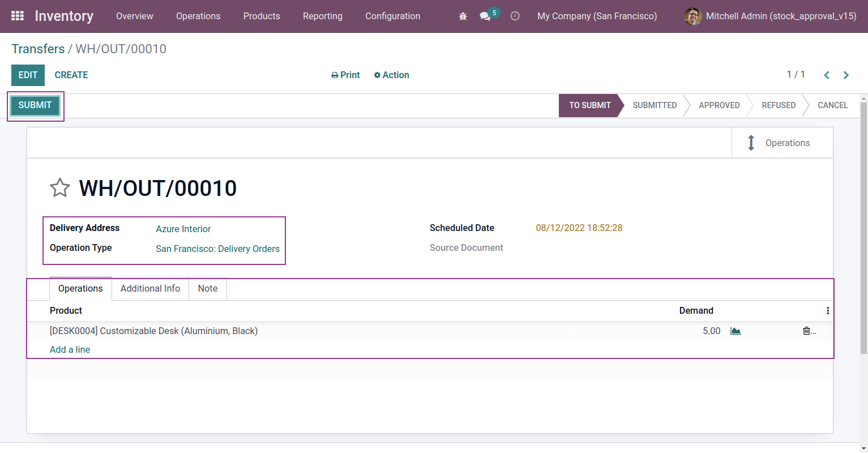This screenshot has height=453, width=868.
Task: Mark WH/OUT/00010 favorite star
Action: [60, 187]
